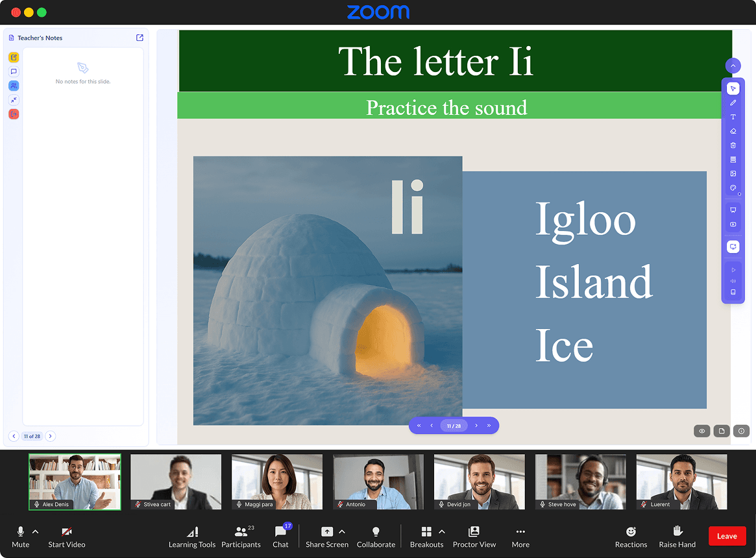Expand audio options arrow next to Mute

tap(35, 531)
